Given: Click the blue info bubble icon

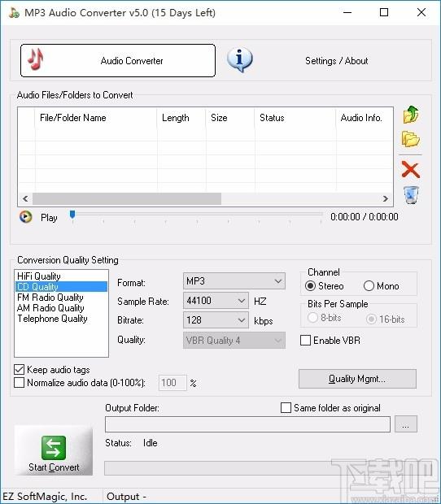Looking at the screenshot, I should [x=240, y=59].
